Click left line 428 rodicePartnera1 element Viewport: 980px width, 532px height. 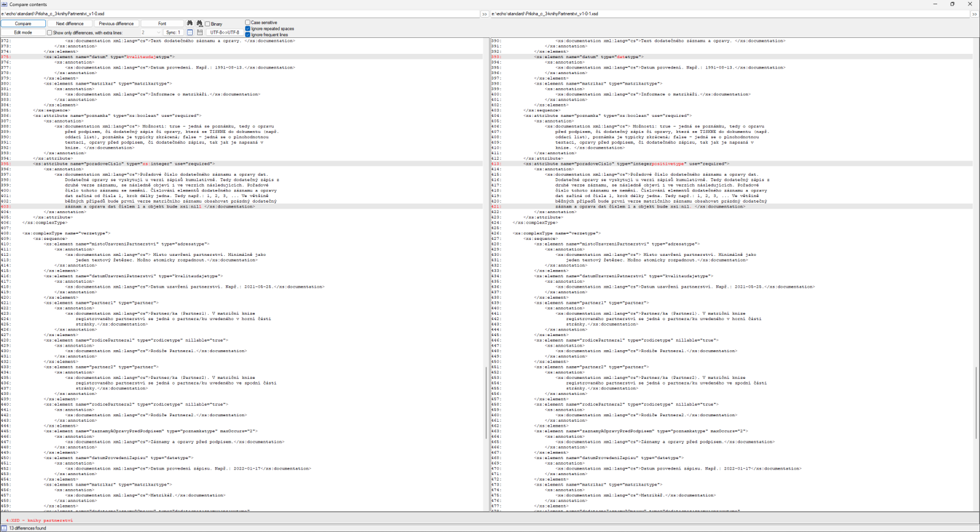click(x=136, y=340)
